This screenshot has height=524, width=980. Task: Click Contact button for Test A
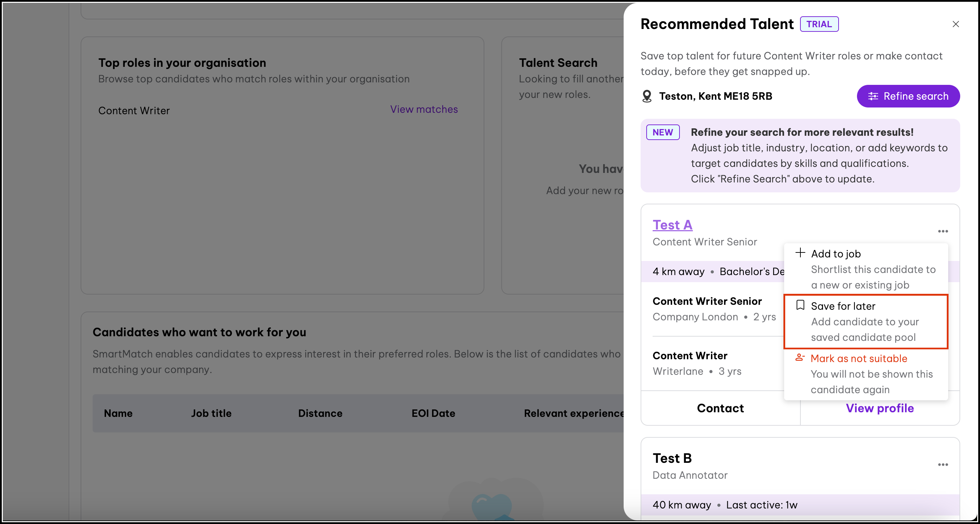pyautogui.click(x=720, y=408)
